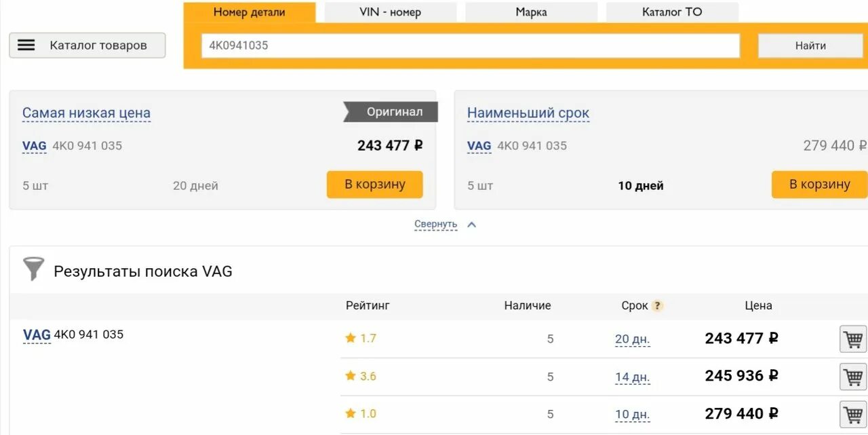The width and height of the screenshot is (868, 435).
Task: Switch to the VIN - номер tab
Action: pyautogui.click(x=390, y=12)
